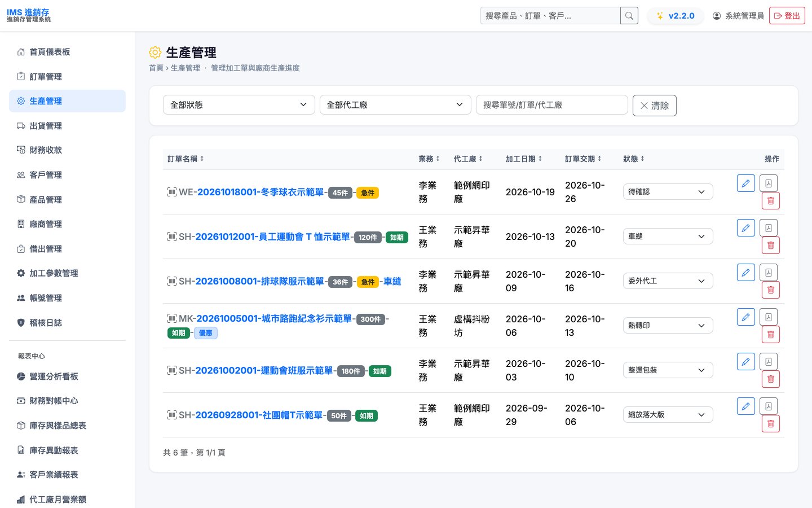This screenshot has height=508, width=812.
Task: Change 縮放落大版 status dropdown for SH-20260928001
Action: (668, 415)
